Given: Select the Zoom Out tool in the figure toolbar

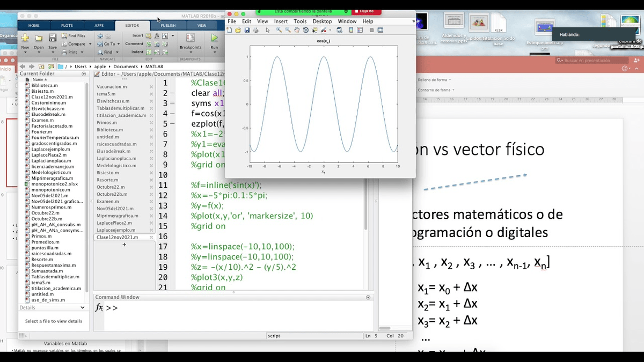Looking at the screenshot, I should pyautogui.click(x=288, y=30).
